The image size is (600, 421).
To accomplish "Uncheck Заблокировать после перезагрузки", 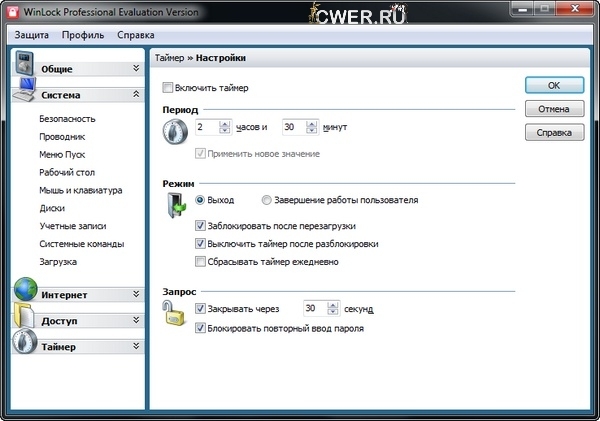I will [201, 226].
